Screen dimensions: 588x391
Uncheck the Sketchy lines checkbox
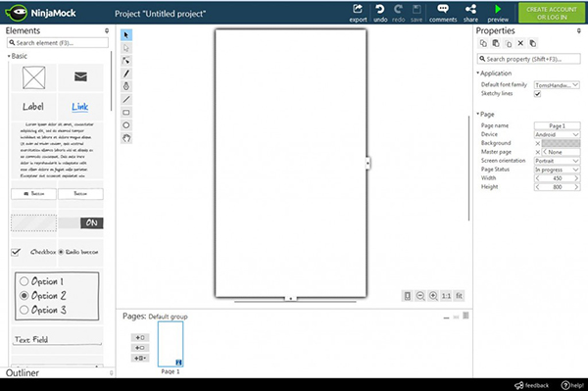coord(537,94)
